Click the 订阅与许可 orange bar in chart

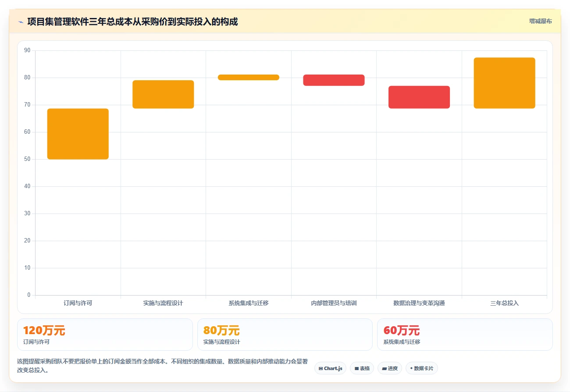[78, 134]
